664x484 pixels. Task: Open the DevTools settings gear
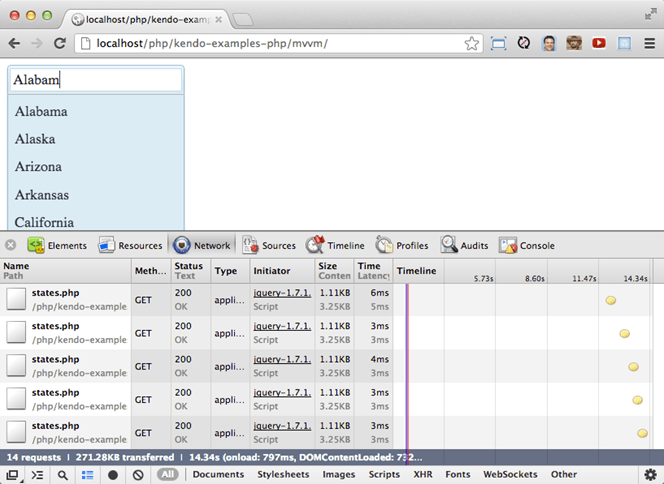point(650,475)
